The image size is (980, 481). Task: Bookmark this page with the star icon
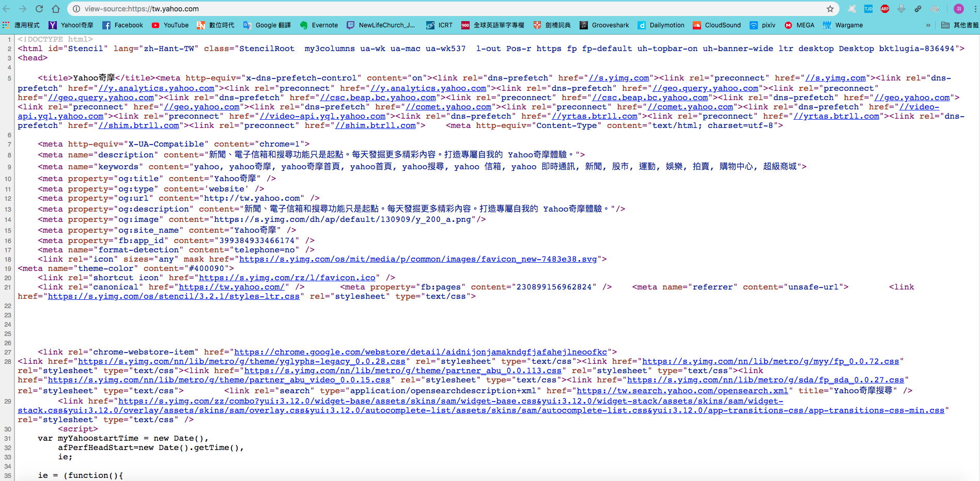[830, 9]
